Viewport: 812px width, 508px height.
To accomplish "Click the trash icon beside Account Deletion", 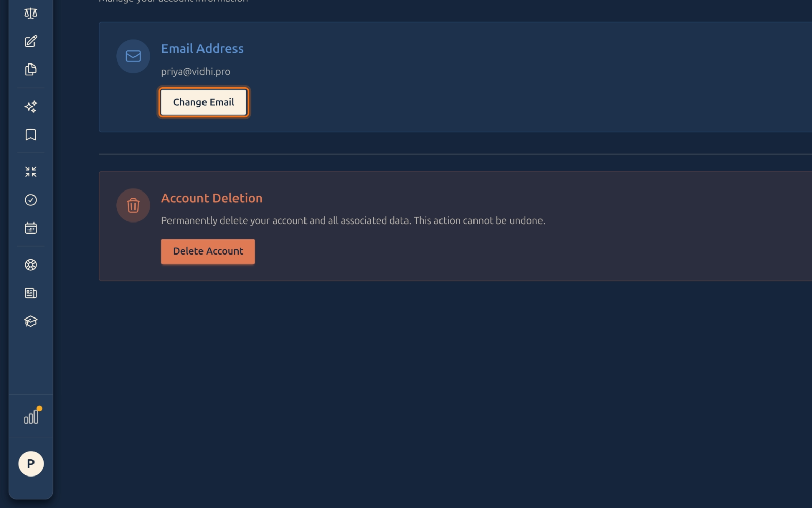I will 133,205.
